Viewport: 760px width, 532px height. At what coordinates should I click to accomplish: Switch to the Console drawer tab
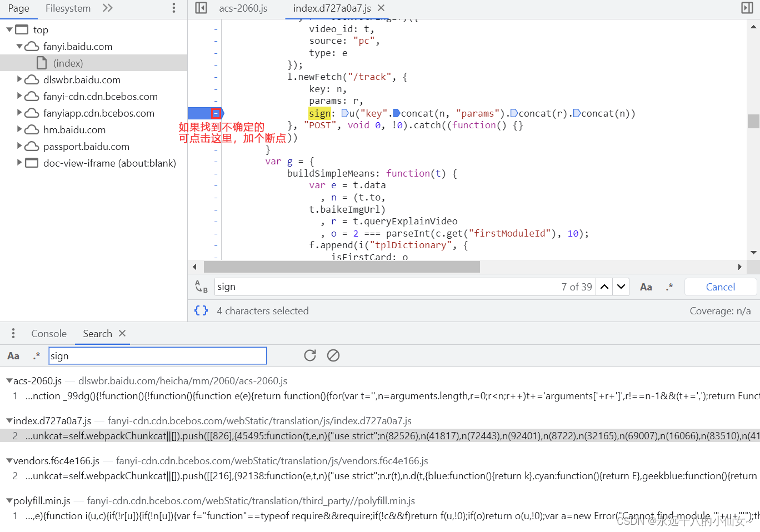pyautogui.click(x=49, y=334)
